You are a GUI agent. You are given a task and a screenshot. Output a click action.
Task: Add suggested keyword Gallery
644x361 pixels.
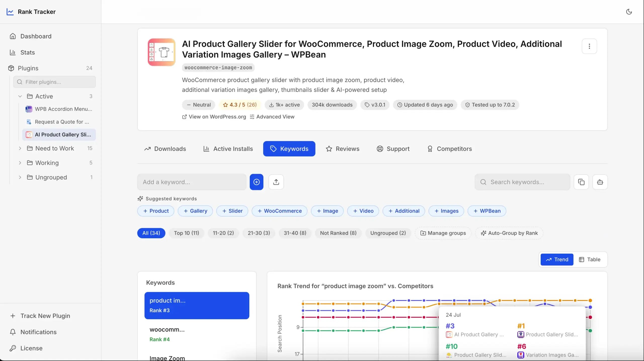click(195, 211)
